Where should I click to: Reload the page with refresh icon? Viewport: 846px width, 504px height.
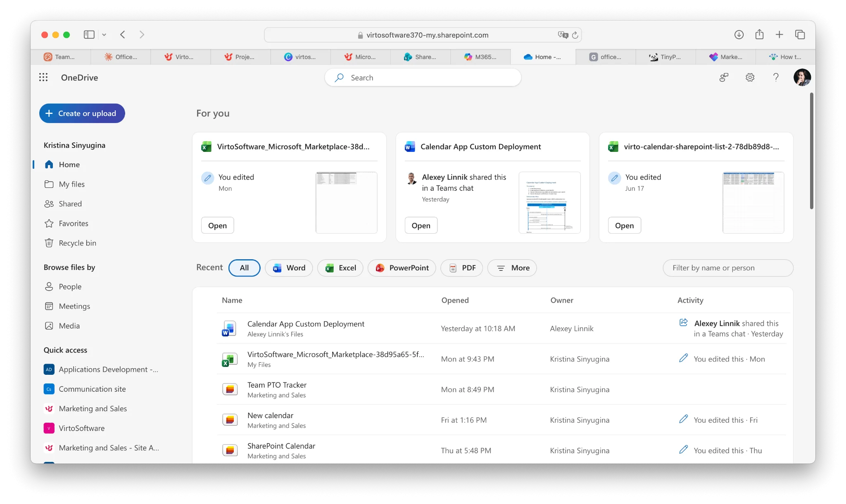coord(575,35)
